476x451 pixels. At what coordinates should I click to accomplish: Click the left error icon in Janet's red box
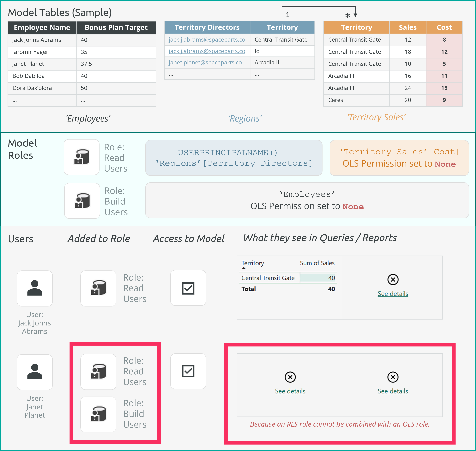(290, 377)
